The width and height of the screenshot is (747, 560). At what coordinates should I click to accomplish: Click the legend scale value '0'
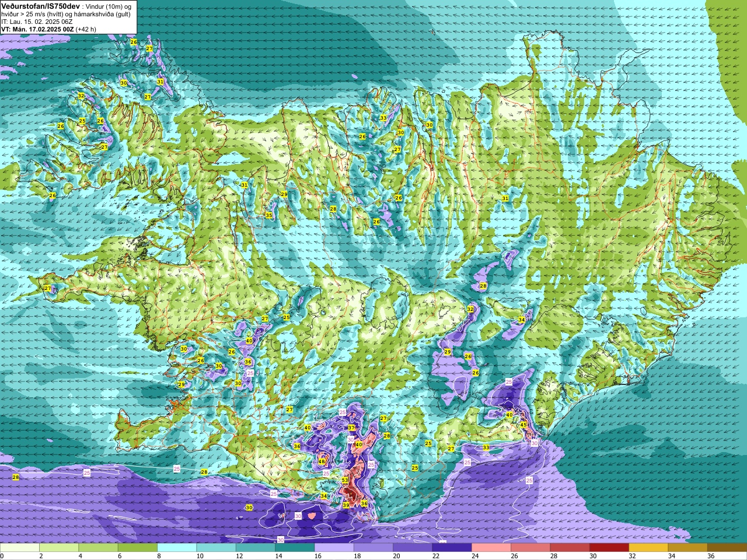[2, 556]
